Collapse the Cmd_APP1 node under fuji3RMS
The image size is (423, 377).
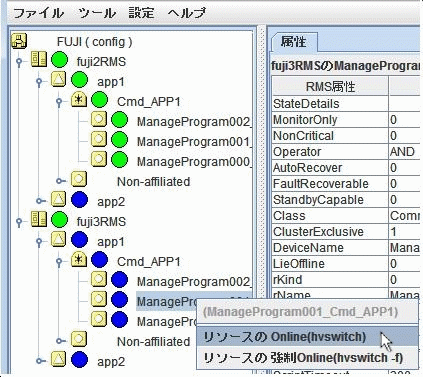coord(59,262)
